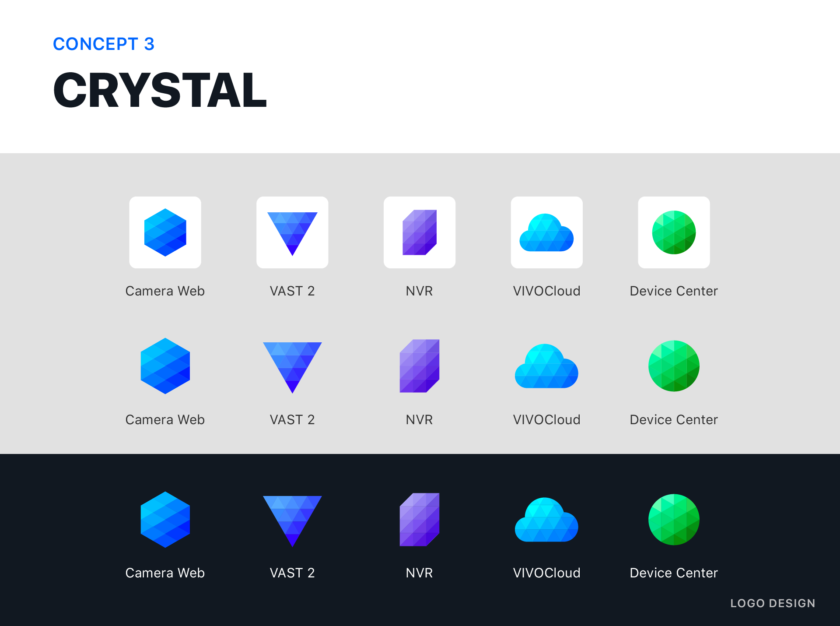Click the LOGO DESIGN footer label
The height and width of the screenshot is (626, 840).
click(773, 603)
